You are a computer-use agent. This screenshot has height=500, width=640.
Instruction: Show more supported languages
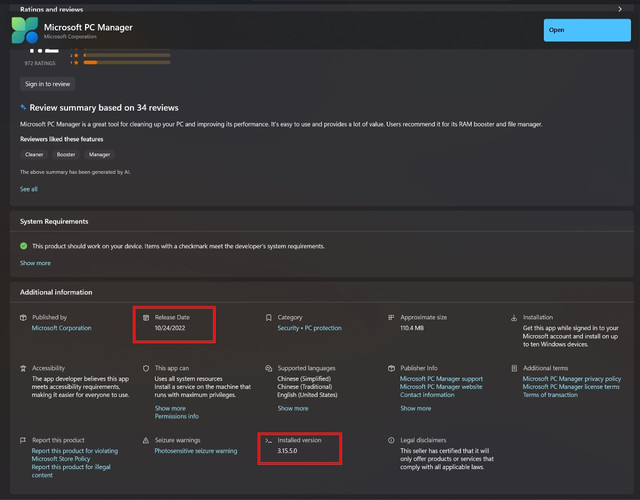tap(293, 408)
